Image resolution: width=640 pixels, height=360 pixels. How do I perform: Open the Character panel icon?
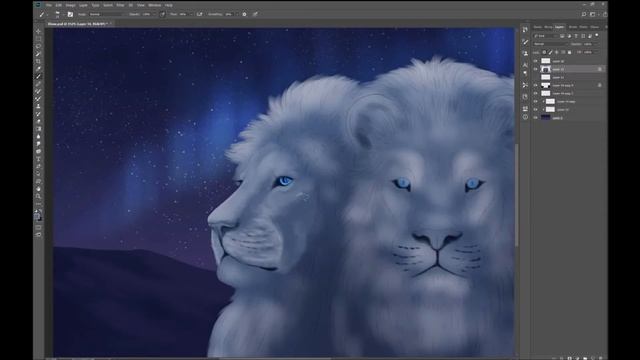click(525, 64)
